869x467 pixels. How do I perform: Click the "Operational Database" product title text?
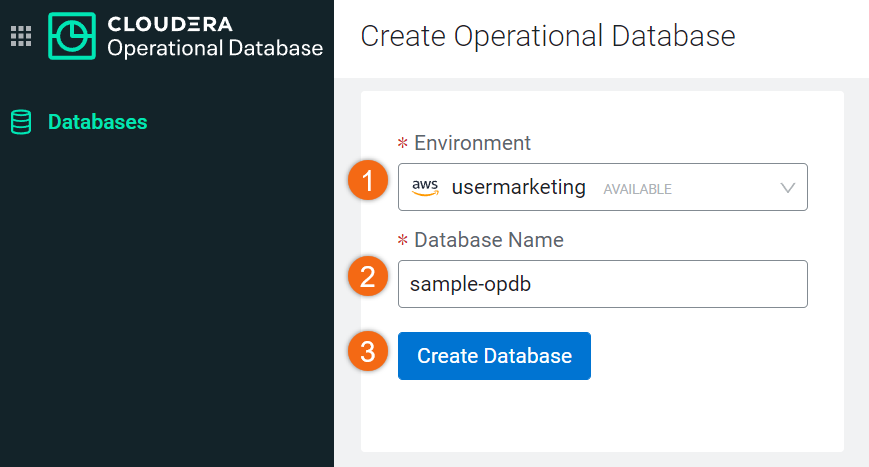coord(215,48)
